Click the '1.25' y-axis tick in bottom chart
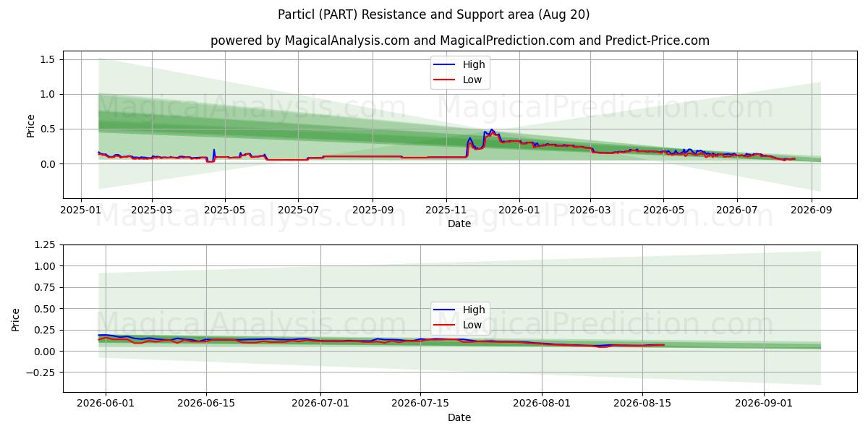The height and width of the screenshot is (434, 868). (45, 244)
